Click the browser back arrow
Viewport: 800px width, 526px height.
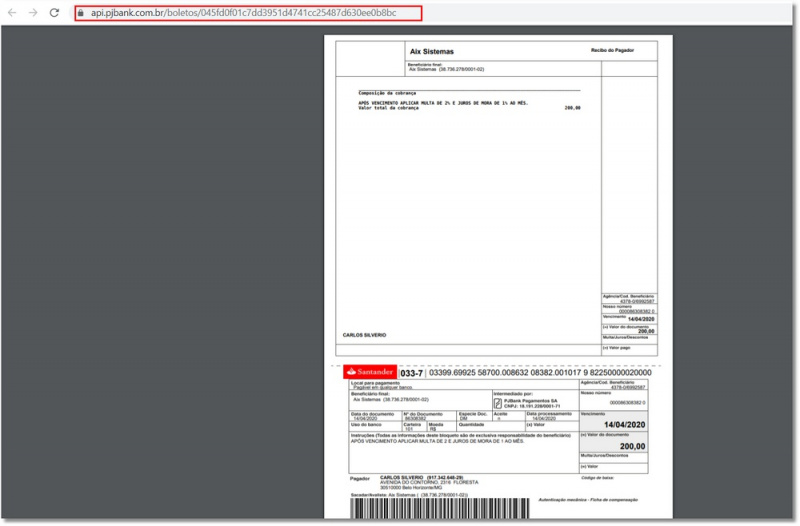point(13,13)
